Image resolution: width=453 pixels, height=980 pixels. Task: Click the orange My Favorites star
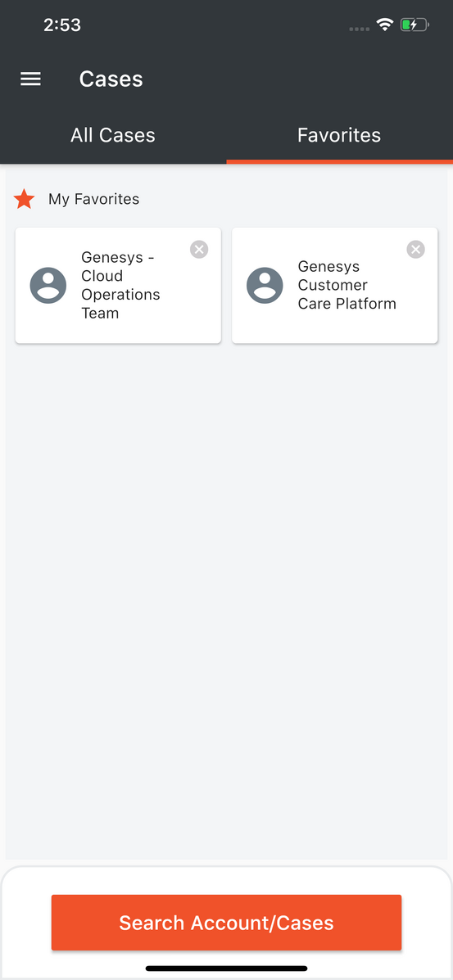click(25, 200)
